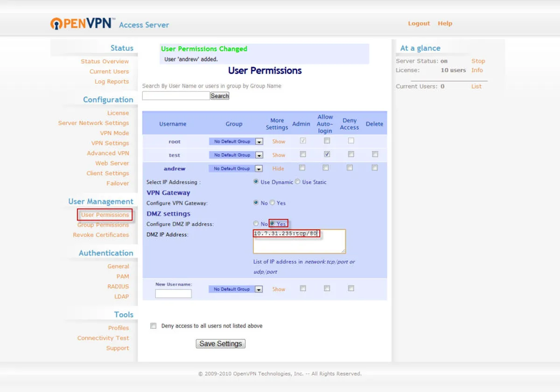Viewport: 560px width, 392px height.
Task: Toggle Allow Auto-login for root
Action: tap(327, 140)
